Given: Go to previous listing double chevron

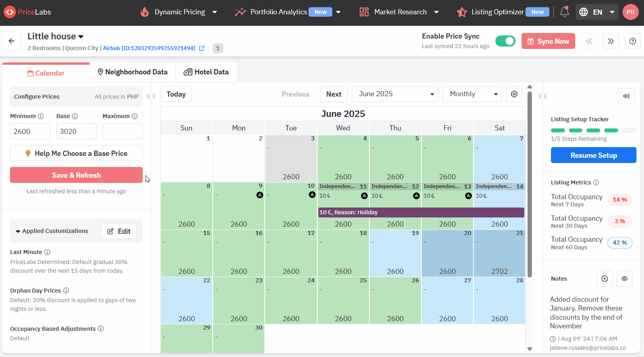Looking at the screenshot, I should click(589, 41).
